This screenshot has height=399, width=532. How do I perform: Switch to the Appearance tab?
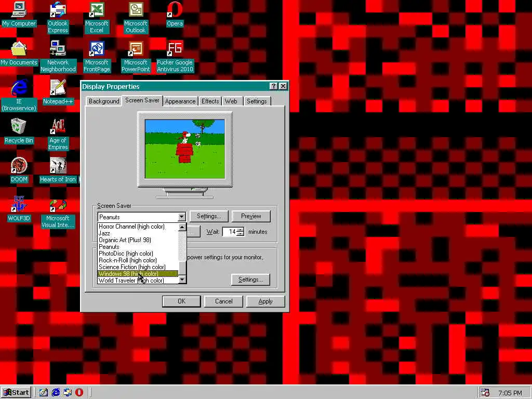point(180,101)
